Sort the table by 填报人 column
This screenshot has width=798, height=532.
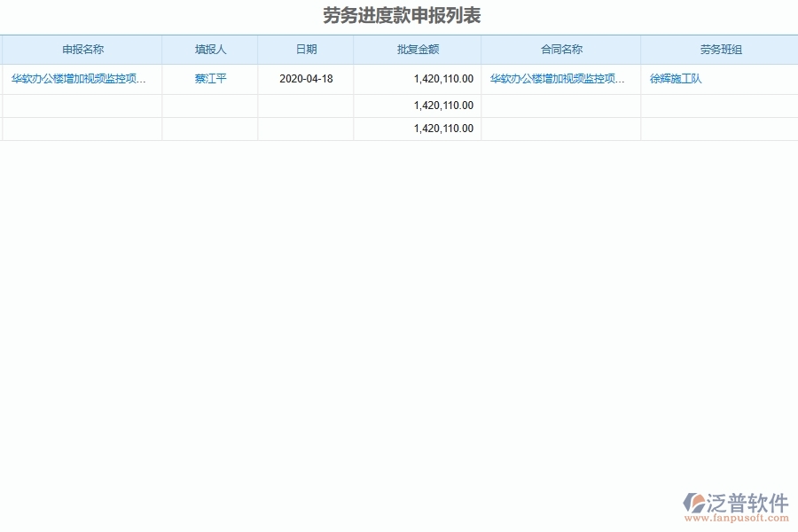click(x=209, y=50)
